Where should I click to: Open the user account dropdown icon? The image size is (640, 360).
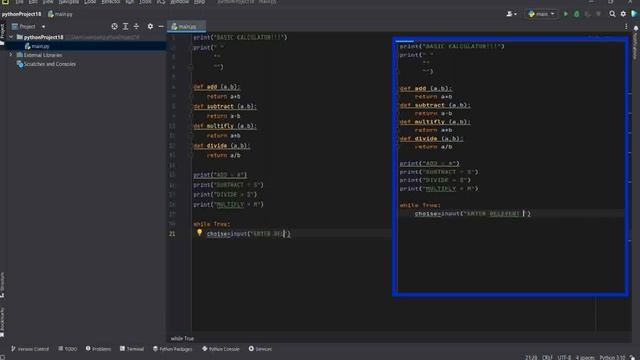[511, 14]
